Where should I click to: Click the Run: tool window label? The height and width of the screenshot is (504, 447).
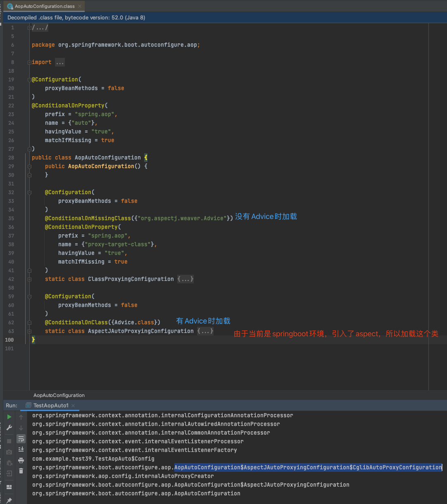tap(12, 406)
